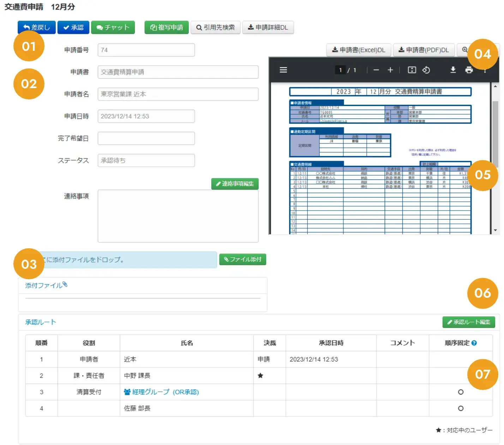Click the 交通費申請 12月分 page title
The image size is (504, 445).
[x=40, y=7]
